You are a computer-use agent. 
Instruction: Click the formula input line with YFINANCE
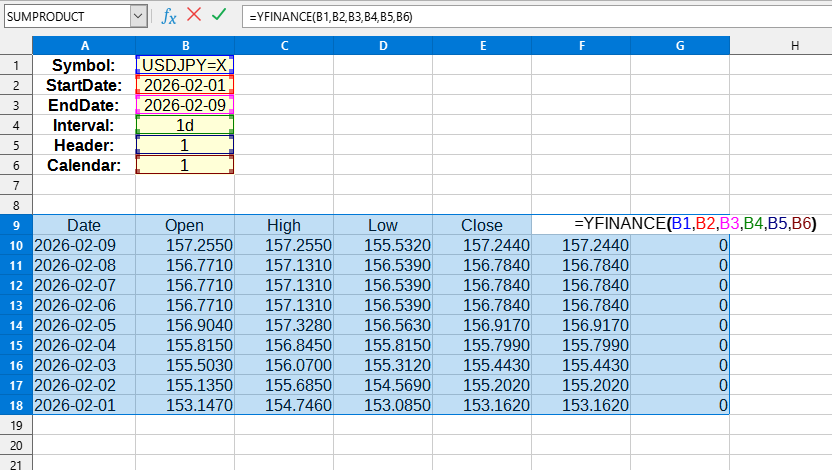coord(537,16)
